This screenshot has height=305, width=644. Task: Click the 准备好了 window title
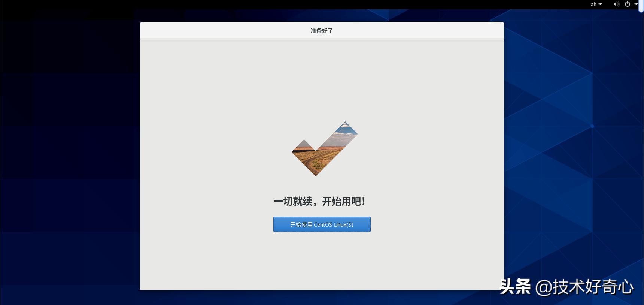322,31
